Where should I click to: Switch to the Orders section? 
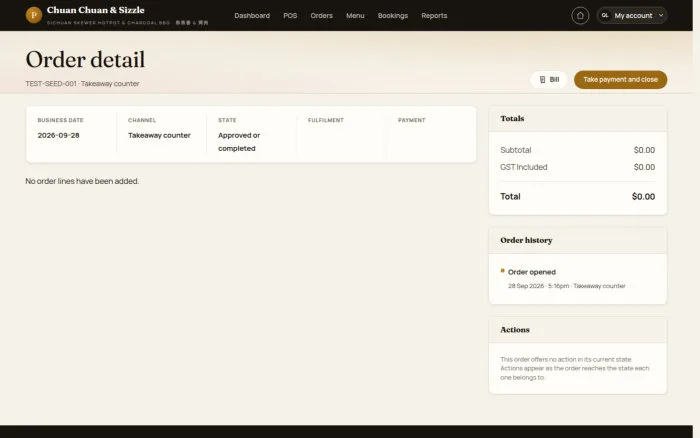click(x=321, y=16)
